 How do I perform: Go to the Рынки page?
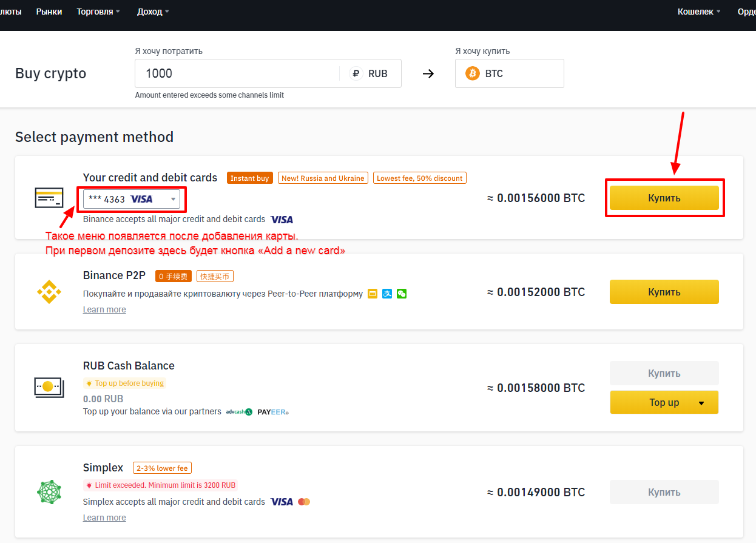pos(49,12)
